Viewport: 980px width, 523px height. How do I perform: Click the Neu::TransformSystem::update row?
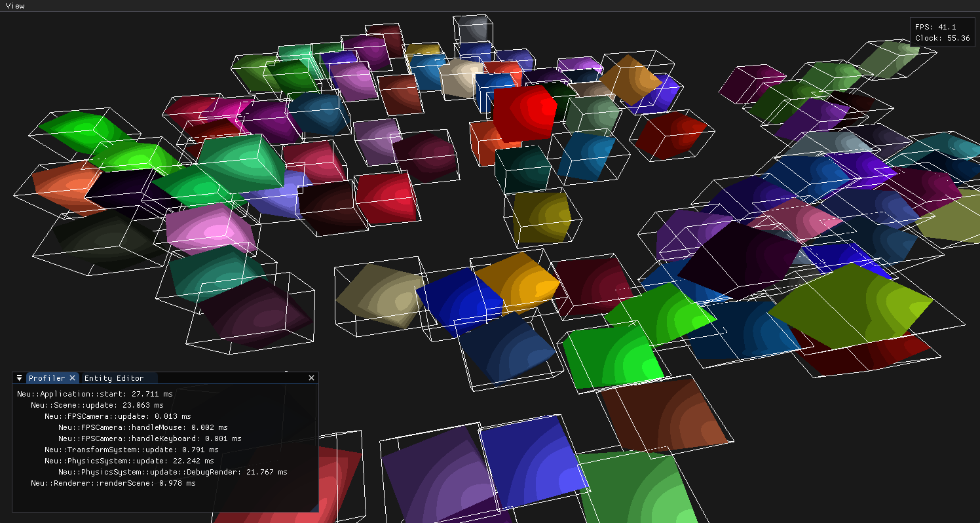(x=131, y=450)
